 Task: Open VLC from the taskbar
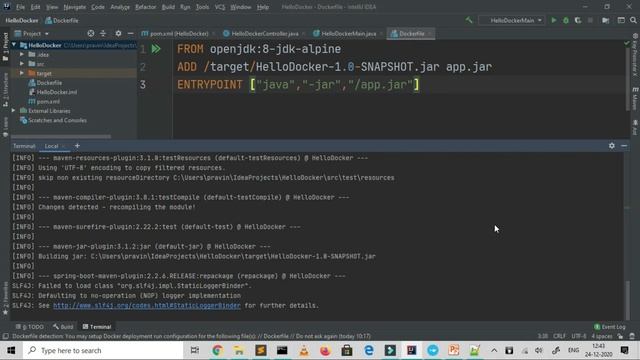[x=304, y=350]
